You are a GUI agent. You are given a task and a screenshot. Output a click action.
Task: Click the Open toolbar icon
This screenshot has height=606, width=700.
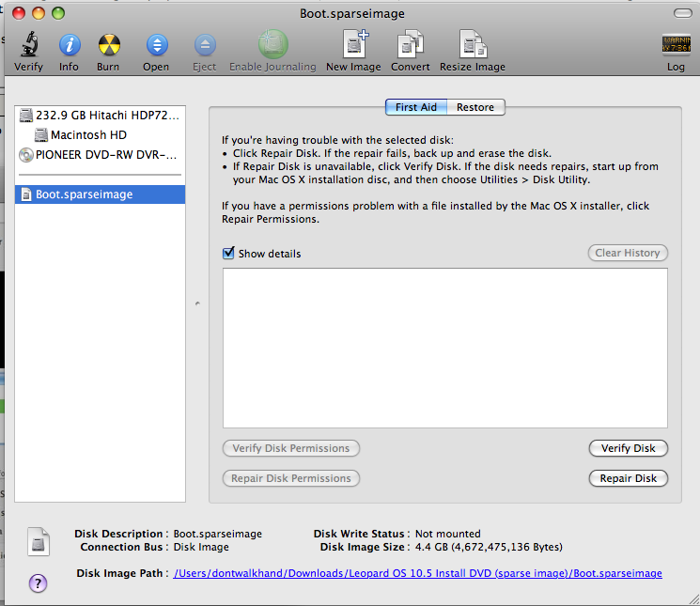point(157,45)
